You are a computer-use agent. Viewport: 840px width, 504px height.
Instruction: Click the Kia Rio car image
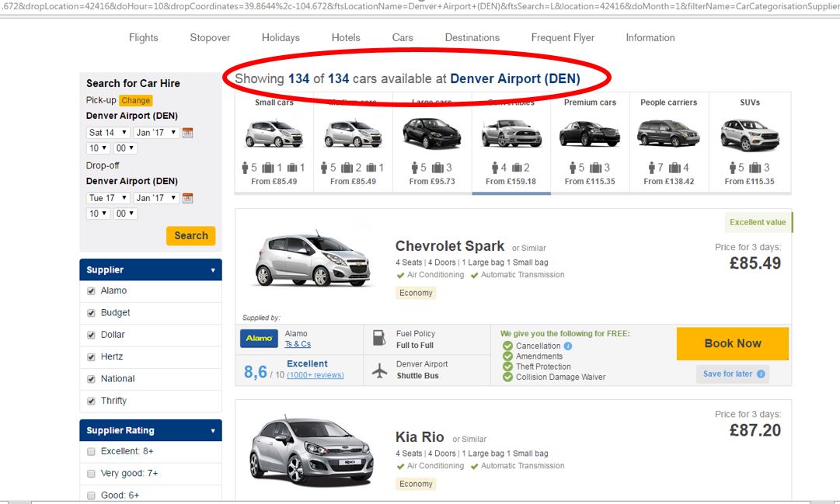312,451
